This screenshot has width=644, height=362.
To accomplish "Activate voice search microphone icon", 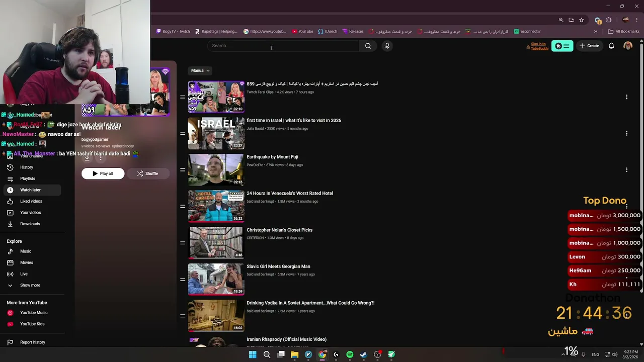I will pyautogui.click(x=387, y=46).
